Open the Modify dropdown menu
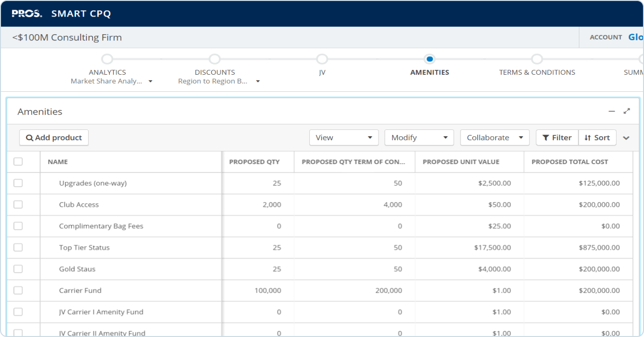The height and width of the screenshot is (337, 644). tap(419, 138)
